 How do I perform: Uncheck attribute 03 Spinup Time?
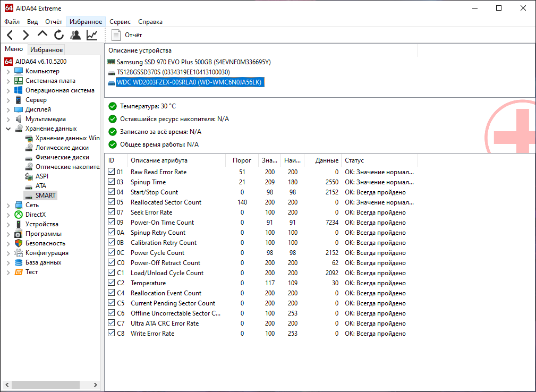point(111,182)
